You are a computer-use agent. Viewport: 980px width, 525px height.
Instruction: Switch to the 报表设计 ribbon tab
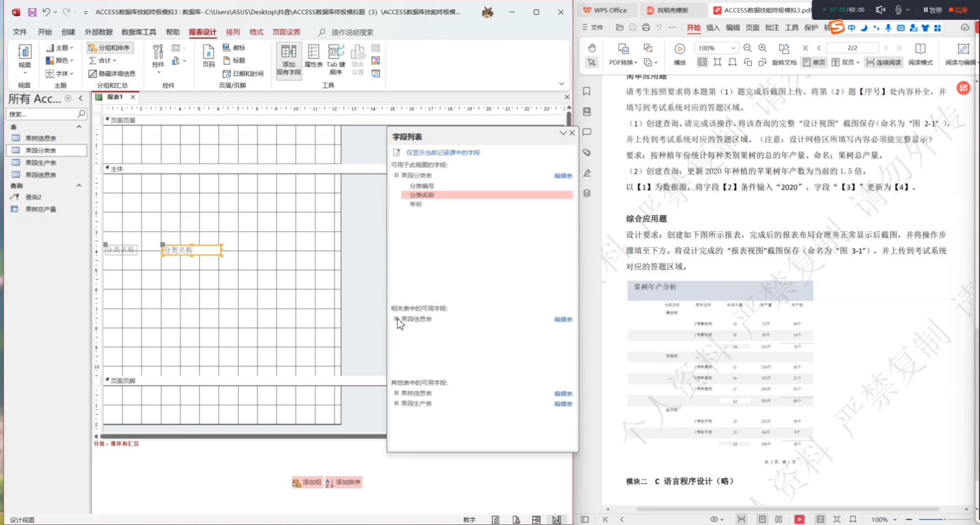coord(202,32)
